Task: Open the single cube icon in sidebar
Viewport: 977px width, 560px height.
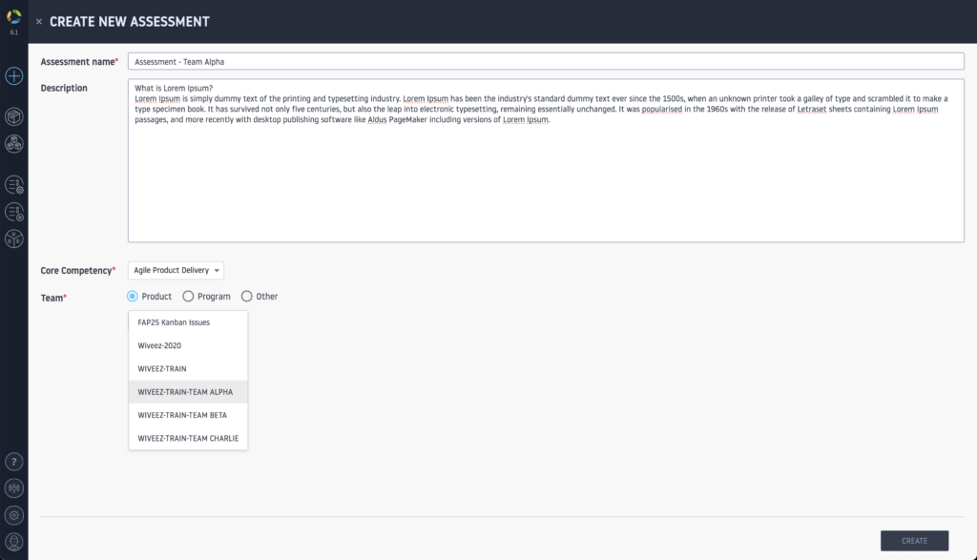Action: click(x=14, y=116)
